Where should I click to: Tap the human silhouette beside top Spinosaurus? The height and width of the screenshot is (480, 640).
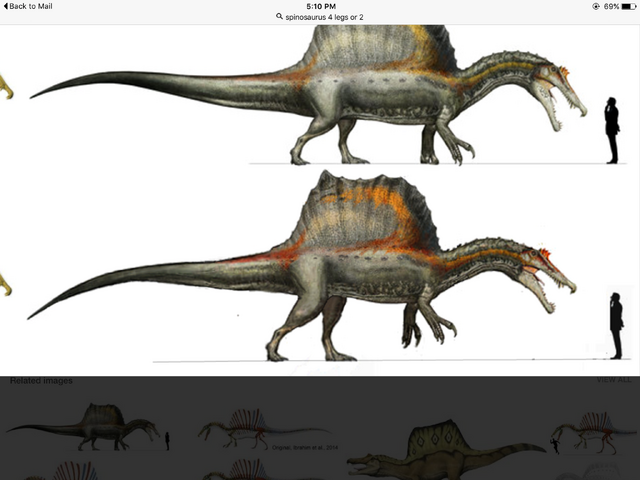(x=612, y=130)
